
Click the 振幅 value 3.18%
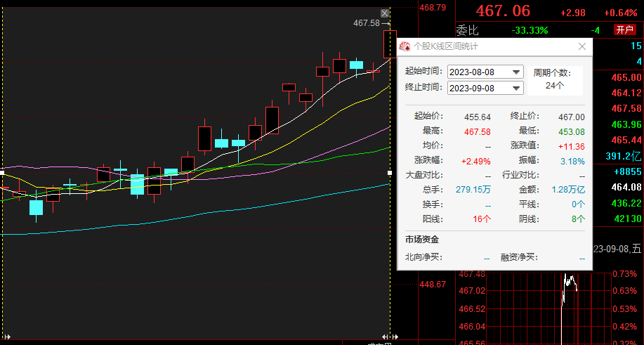pyautogui.click(x=572, y=161)
